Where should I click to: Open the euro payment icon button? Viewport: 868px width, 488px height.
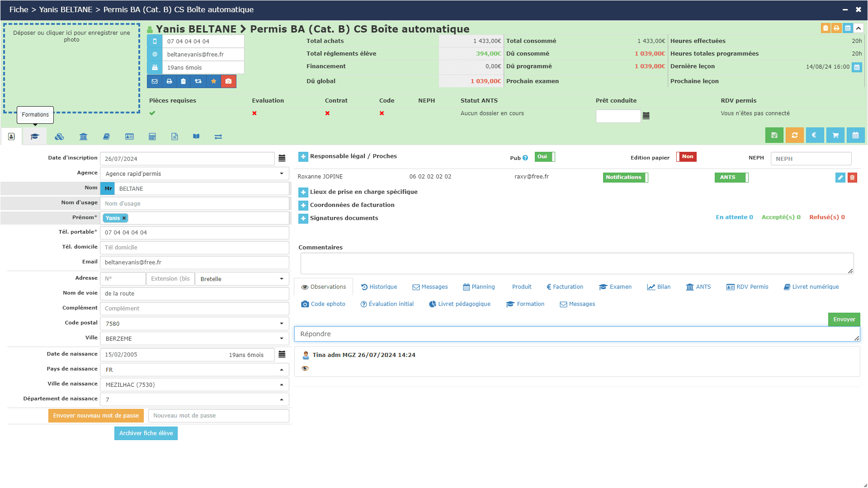coord(815,135)
